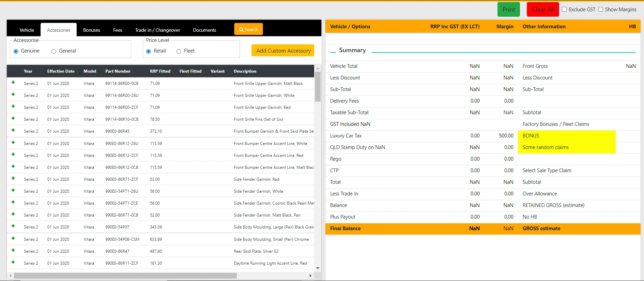Screen dimensions: 644x281
Task: Click the yellow BONUS cell
Action: pos(567,136)
